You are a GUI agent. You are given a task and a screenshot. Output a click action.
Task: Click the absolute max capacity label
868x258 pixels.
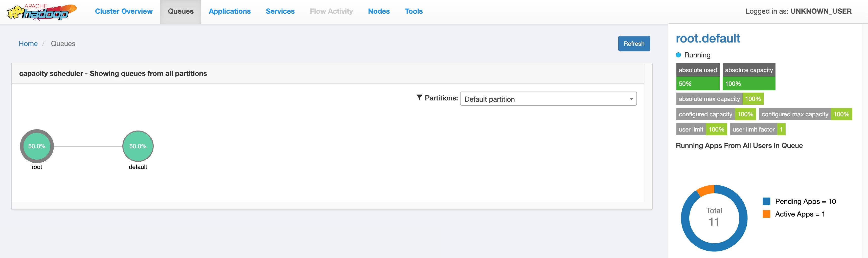point(709,99)
